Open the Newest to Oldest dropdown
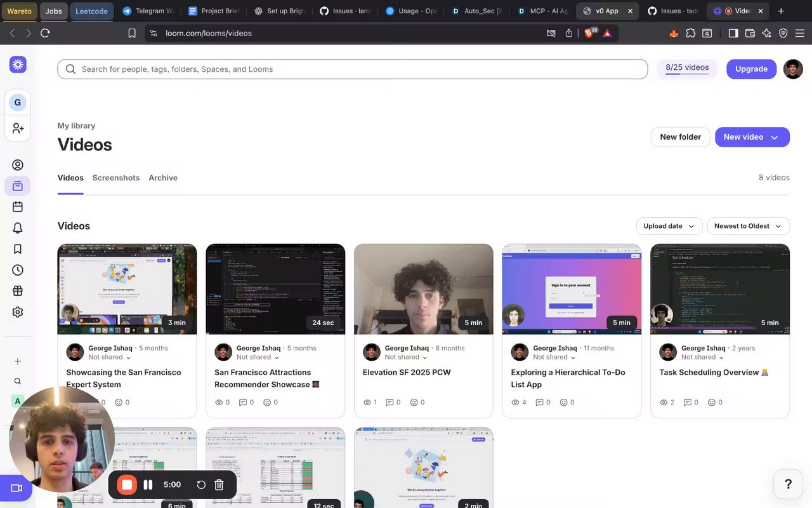Image resolution: width=812 pixels, height=508 pixels. [x=749, y=226]
